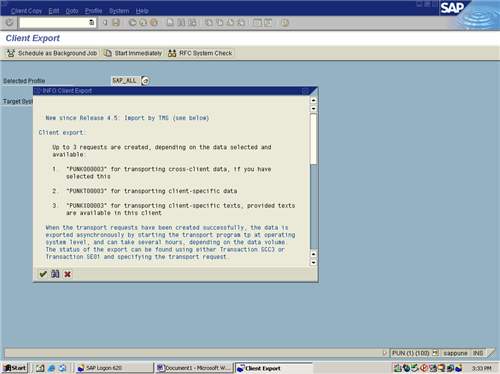Screen dimensions: 500x374
Task: Click the Generate Shortcut icon in the toolbar
Action: point(268,23)
